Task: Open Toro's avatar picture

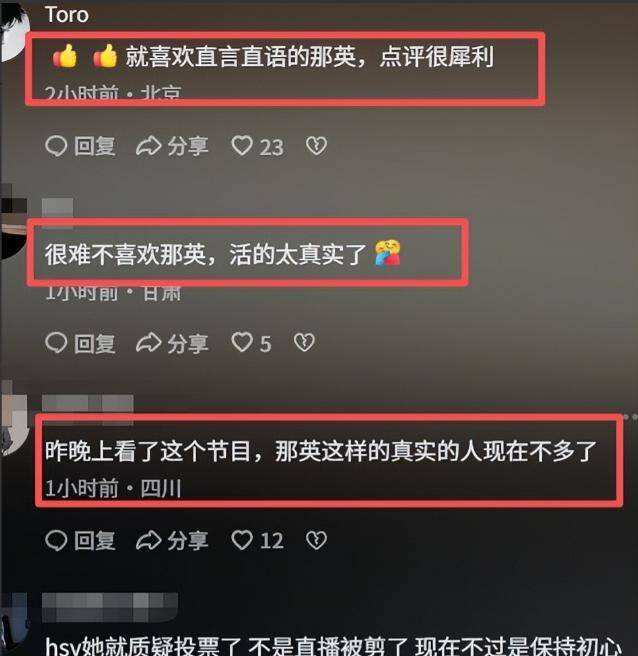Action: 14,31
